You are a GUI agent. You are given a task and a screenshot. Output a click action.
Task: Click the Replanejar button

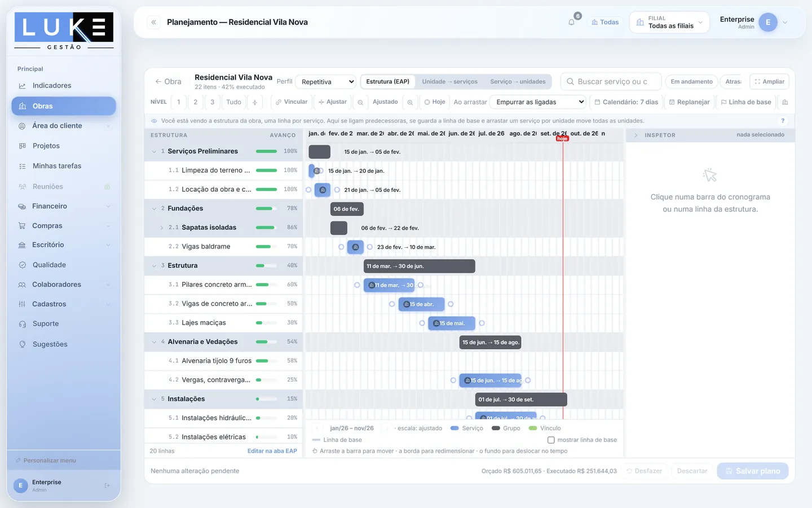pyautogui.click(x=689, y=102)
